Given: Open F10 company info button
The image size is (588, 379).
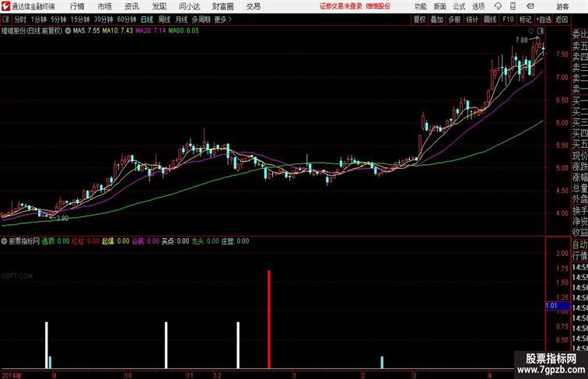Looking at the screenshot, I should coord(508,19).
